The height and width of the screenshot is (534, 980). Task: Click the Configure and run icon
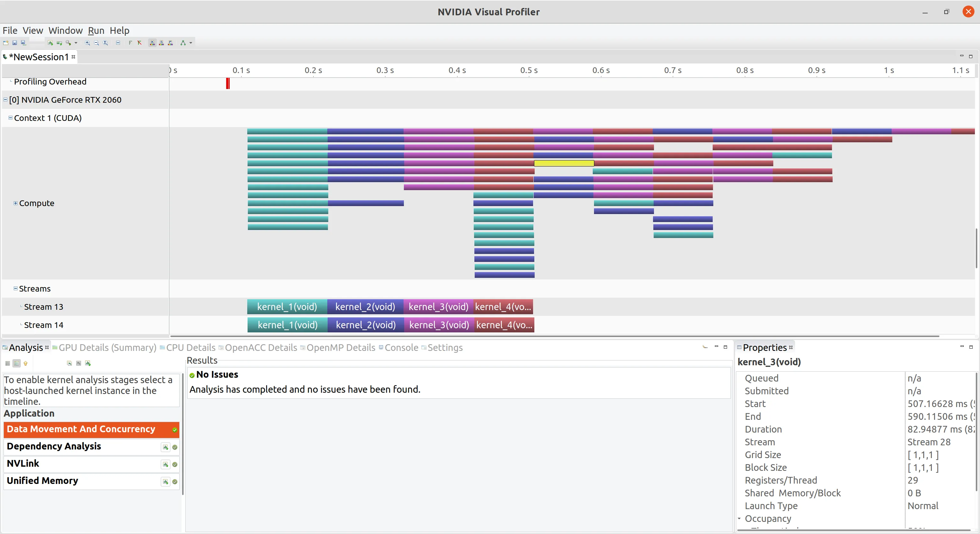point(69,43)
